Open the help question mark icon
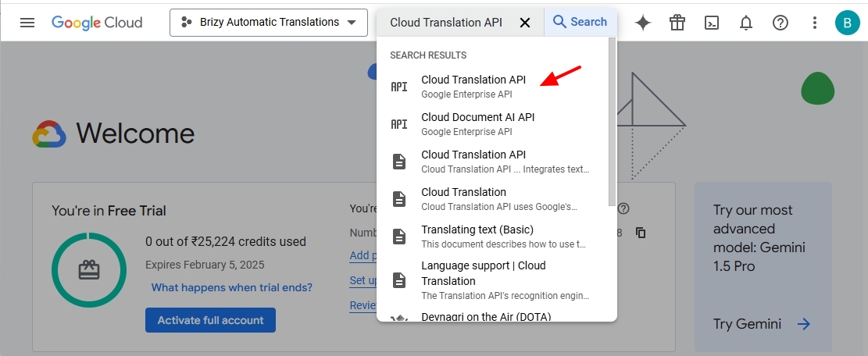Viewport: 868px width, 356px height. click(x=780, y=23)
